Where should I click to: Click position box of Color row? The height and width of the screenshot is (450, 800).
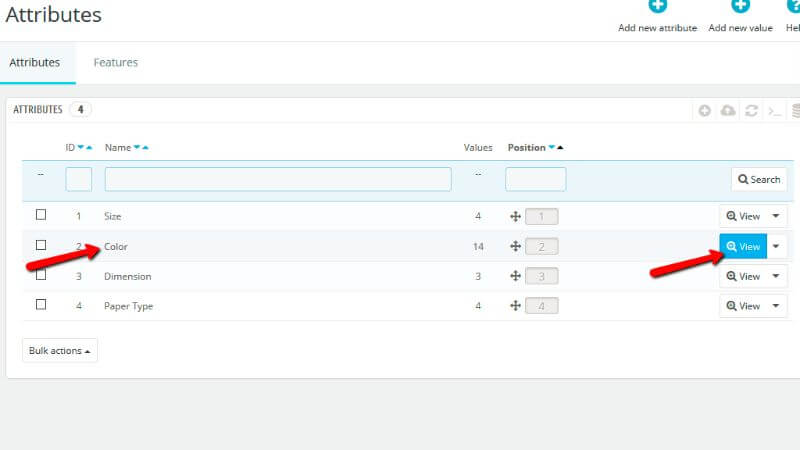click(541, 246)
